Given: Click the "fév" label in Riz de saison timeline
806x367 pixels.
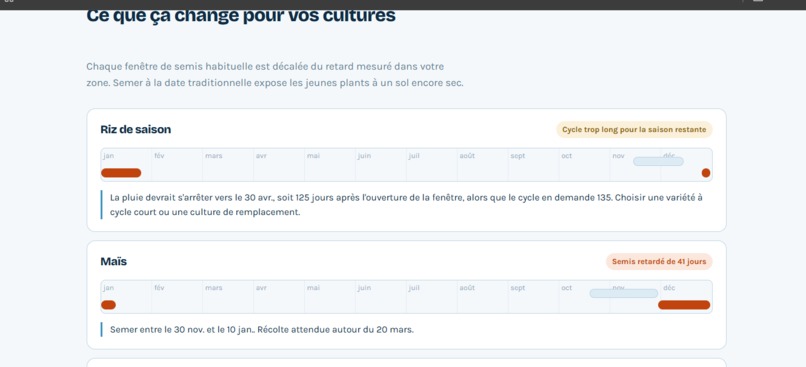Looking at the screenshot, I should pyautogui.click(x=159, y=156).
